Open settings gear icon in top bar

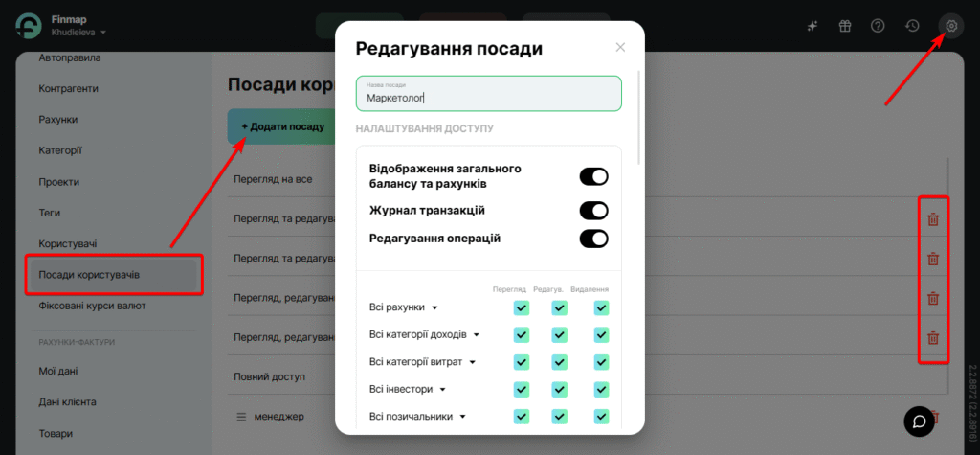pos(950,26)
